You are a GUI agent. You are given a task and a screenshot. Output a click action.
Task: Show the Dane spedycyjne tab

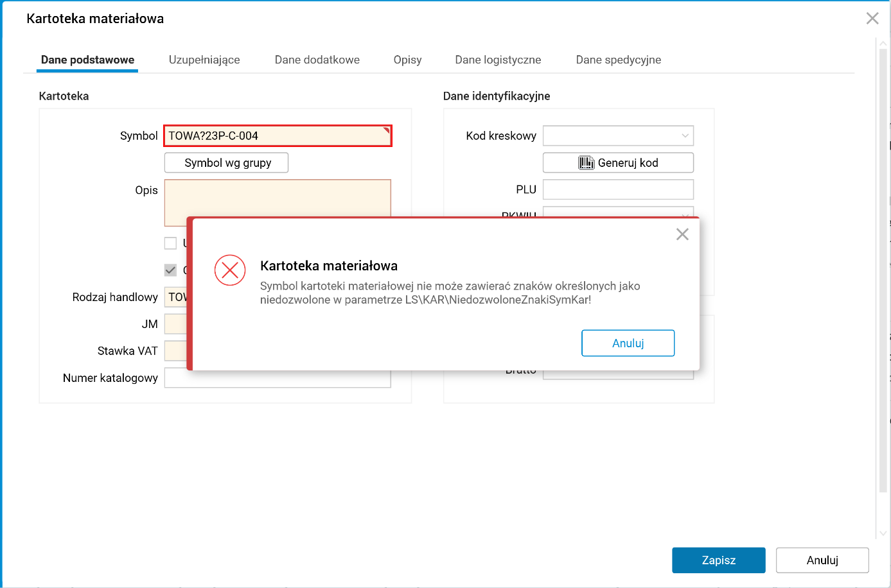618,60
